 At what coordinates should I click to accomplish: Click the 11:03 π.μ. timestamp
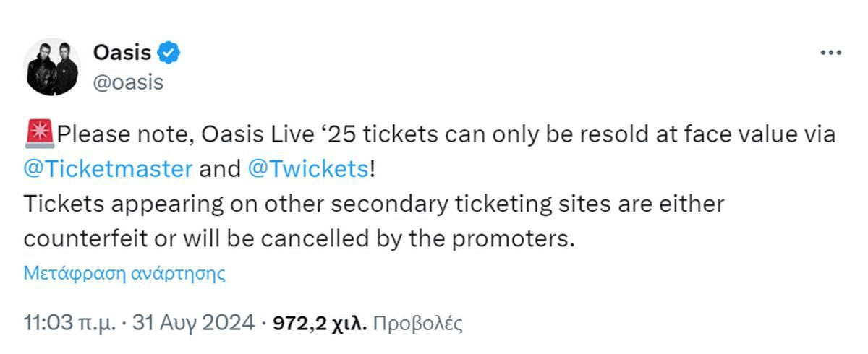69,322
